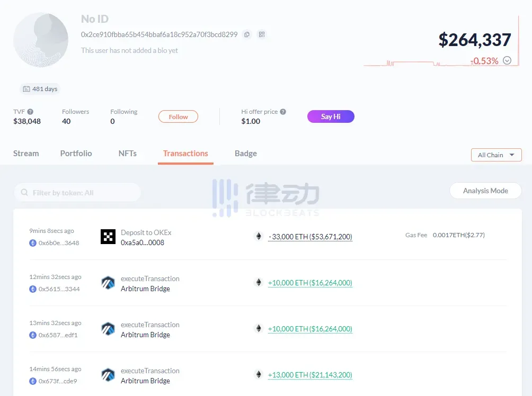Viewport: 532px width, 396px height.
Task: Enable Analysis Mode
Action: coord(485,191)
